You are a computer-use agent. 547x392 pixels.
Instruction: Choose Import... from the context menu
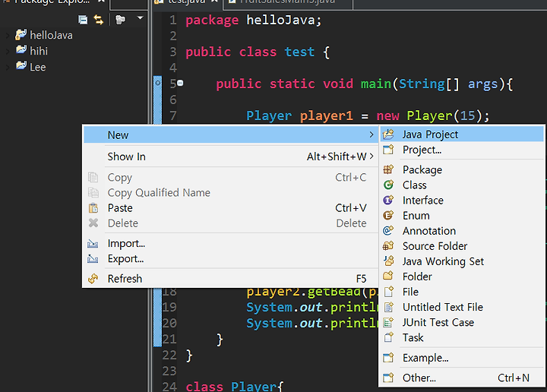click(x=231, y=243)
